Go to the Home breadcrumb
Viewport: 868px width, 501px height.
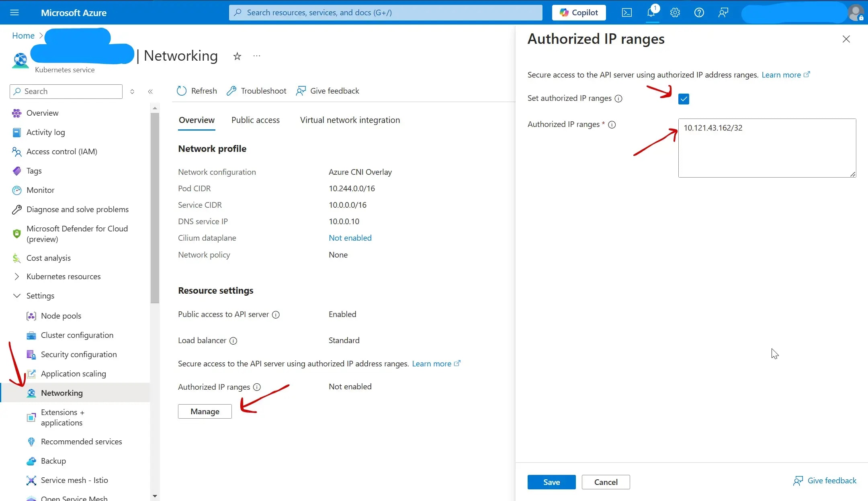23,36
